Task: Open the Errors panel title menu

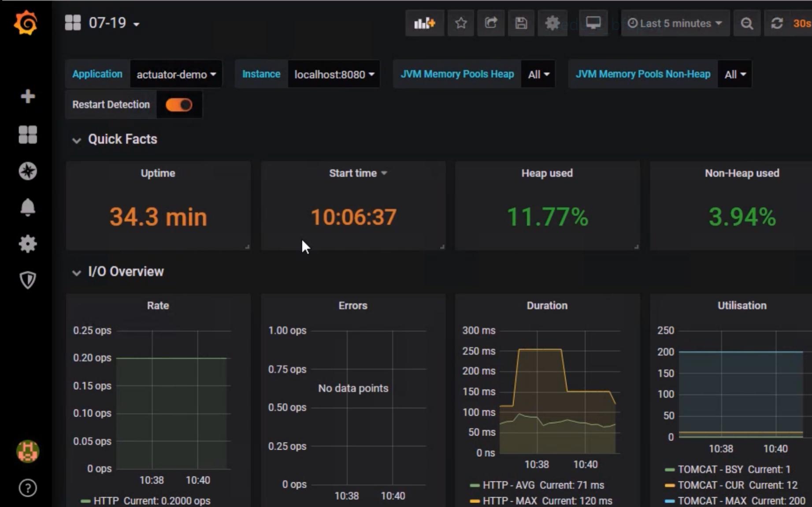Action: 352,306
